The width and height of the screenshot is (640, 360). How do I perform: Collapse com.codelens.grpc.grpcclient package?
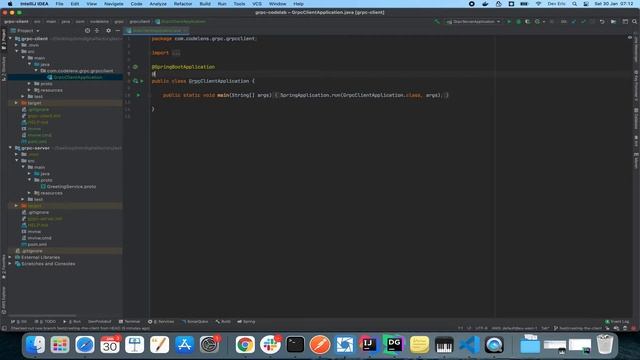36,71
